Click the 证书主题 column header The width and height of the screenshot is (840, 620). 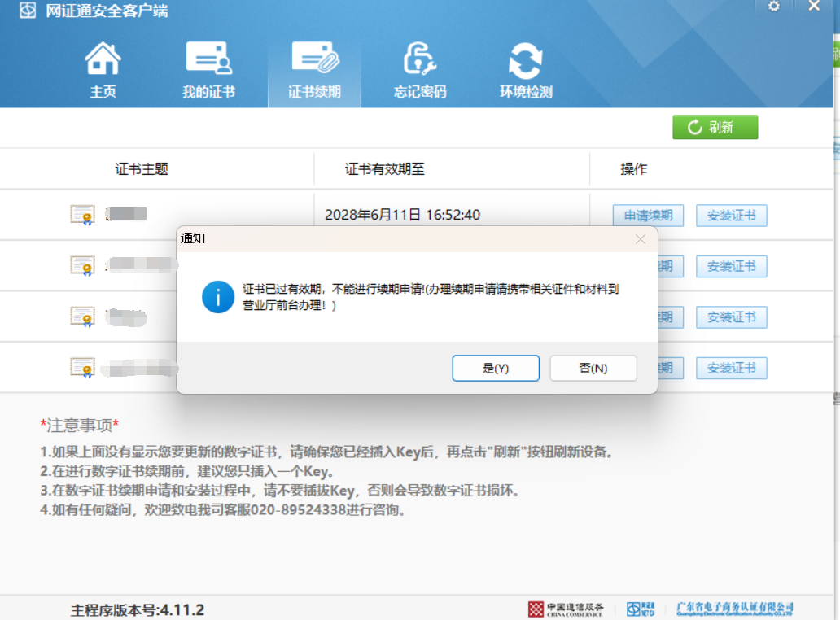click(x=142, y=169)
